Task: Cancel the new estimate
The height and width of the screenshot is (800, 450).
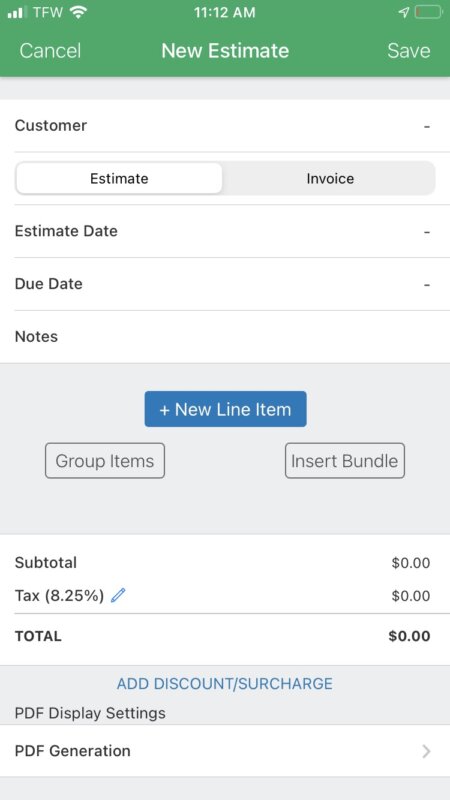Action: (x=50, y=51)
